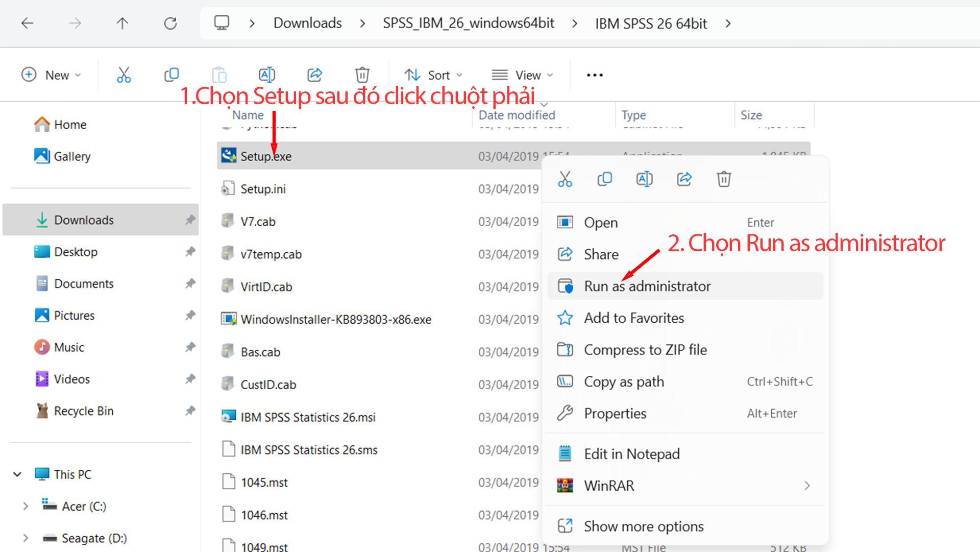Open the See more three-dots menu
The image size is (980, 552).
pos(595,75)
